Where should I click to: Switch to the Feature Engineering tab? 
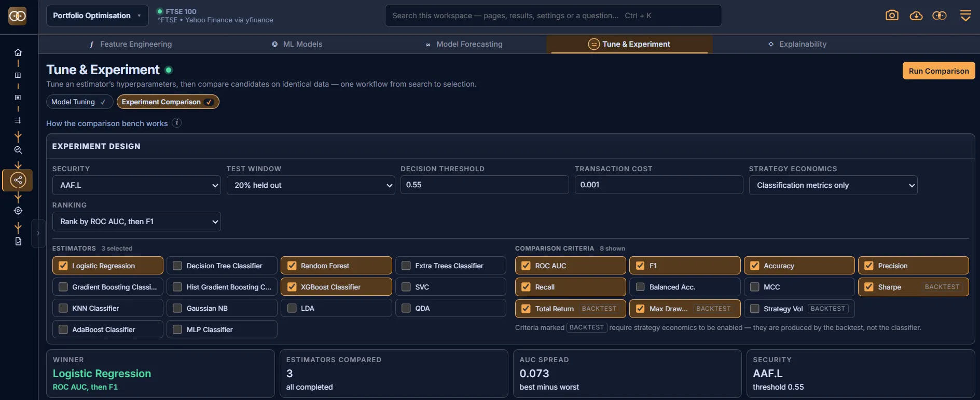coord(131,44)
